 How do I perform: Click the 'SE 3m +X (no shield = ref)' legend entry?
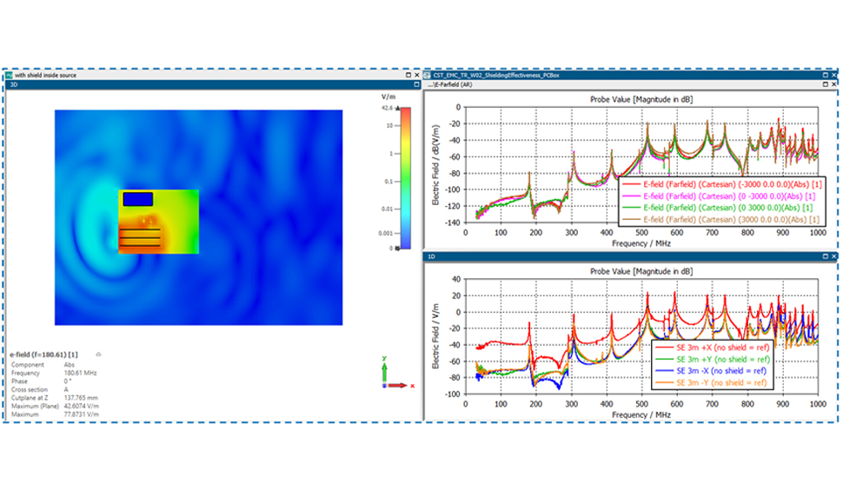711,347
